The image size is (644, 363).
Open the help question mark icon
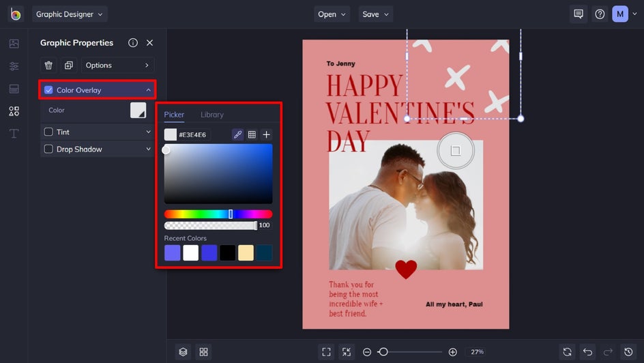tap(600, 14)
